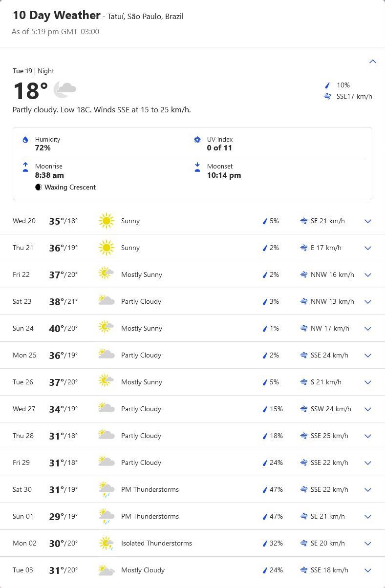385x588 pixels.
Task: Open the Sat 30 forecast details chevron
Action: pyautogui.click(x=368, y=490)
